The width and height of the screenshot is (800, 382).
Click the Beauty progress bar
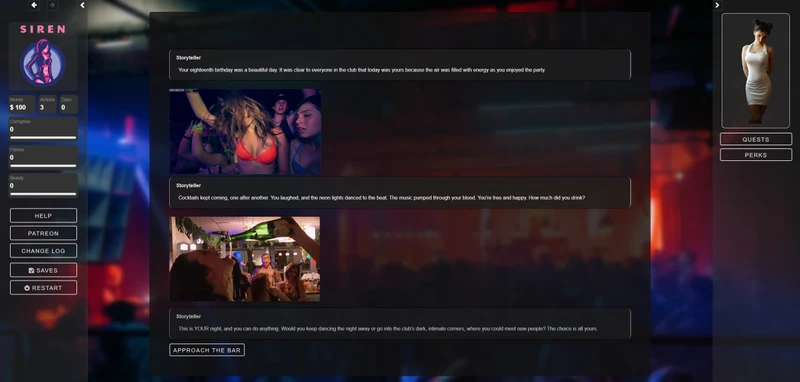tap(43, 193)
